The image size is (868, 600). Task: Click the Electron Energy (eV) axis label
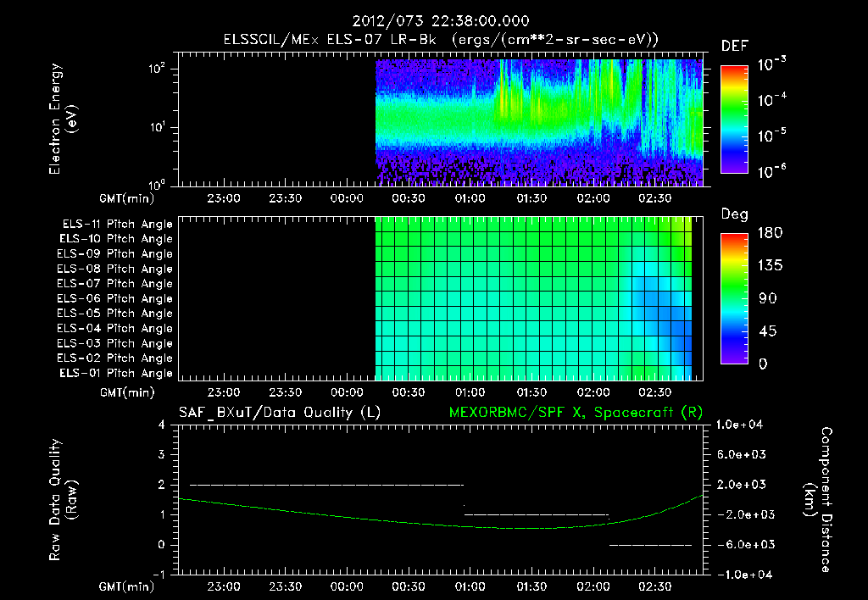tap(63, 119)
